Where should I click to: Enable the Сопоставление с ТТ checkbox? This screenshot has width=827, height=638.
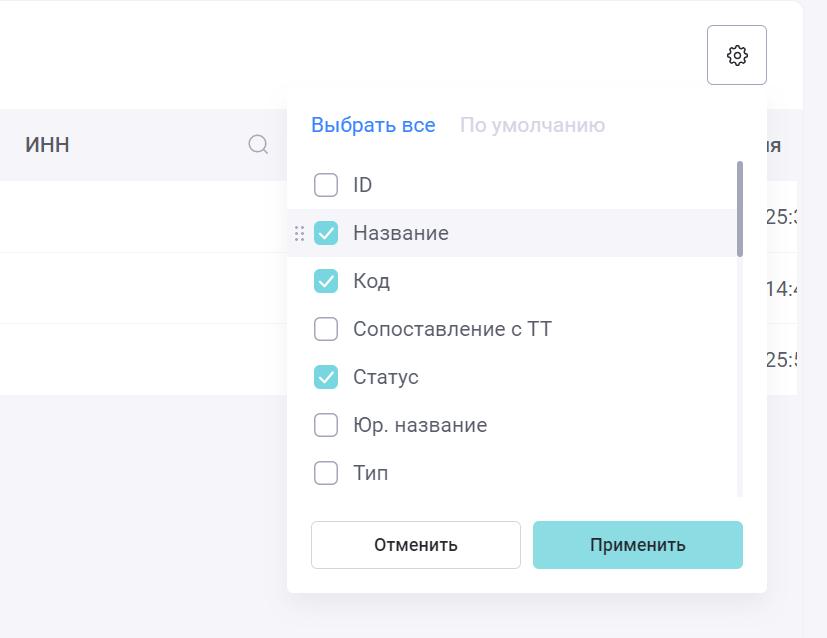click(x=326, y=329)
